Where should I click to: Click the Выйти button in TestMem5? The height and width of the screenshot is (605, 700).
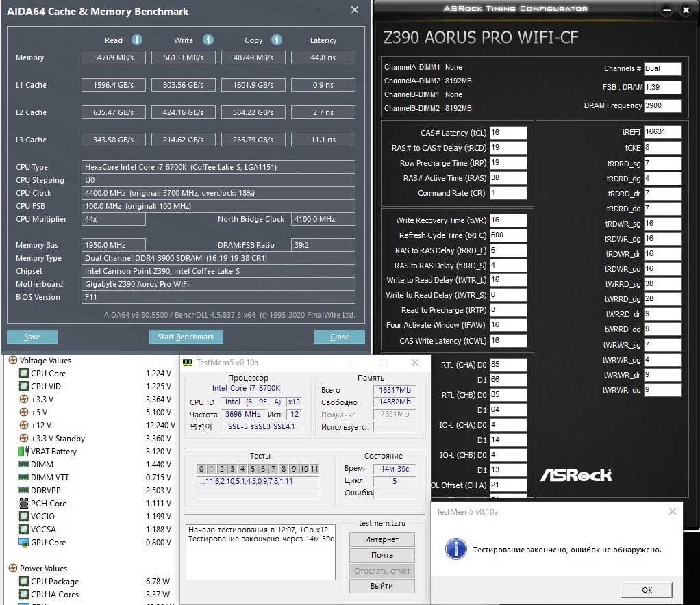(x=382, y=586)
